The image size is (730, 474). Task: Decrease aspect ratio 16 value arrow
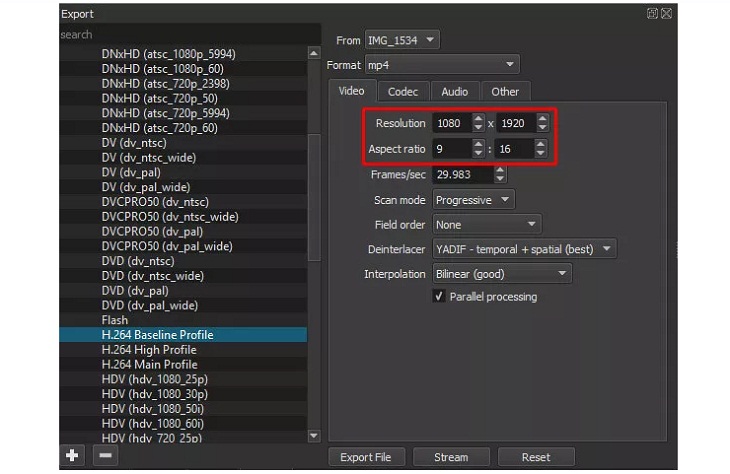(542, 155)
